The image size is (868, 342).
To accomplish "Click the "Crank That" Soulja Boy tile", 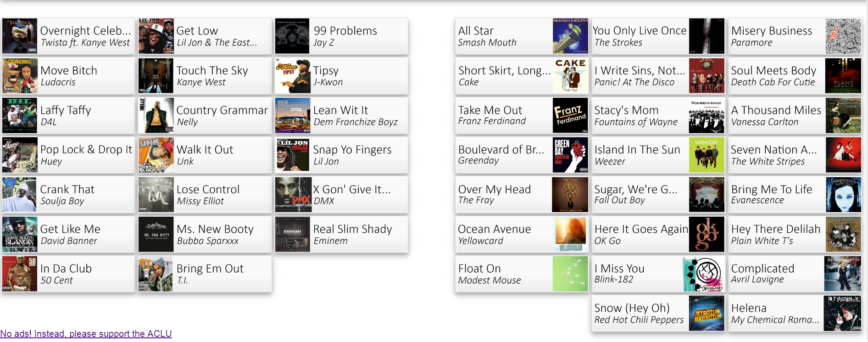I will [68, 194].
